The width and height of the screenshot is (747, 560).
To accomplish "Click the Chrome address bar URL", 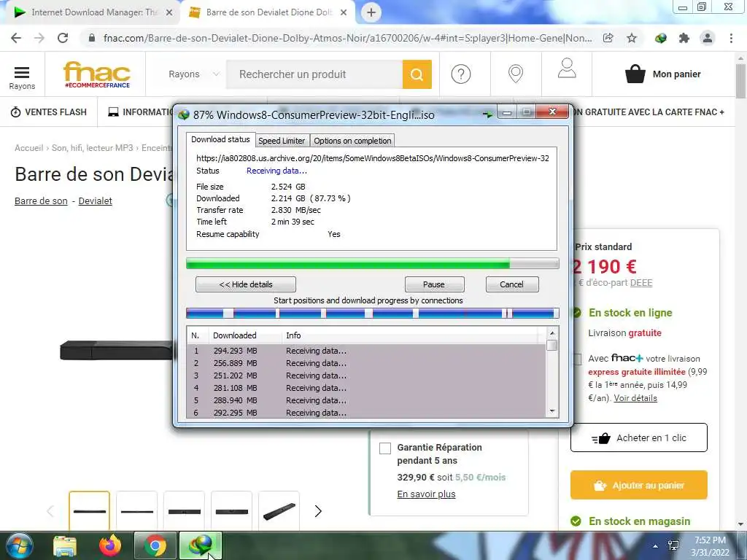I will click(x=348, y=38).
